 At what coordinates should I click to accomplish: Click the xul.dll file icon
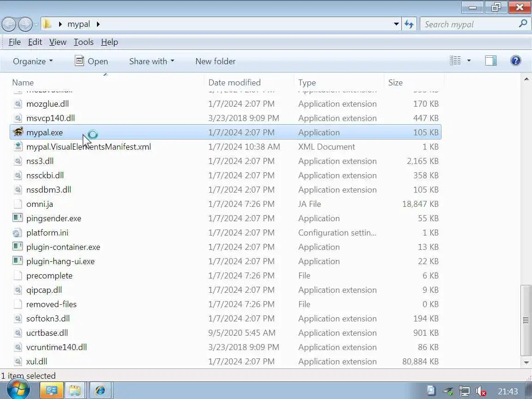18,361
